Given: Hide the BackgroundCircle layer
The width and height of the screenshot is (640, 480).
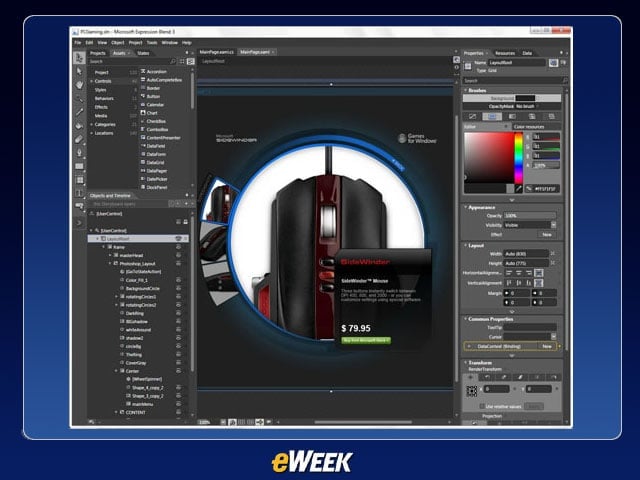Looking at the screenshot, I should [178, 288].
